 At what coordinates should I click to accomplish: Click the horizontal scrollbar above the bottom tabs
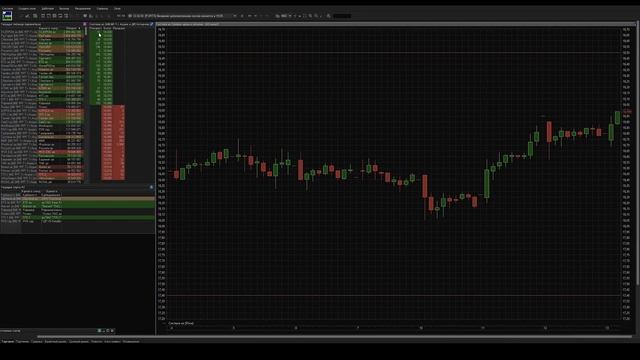(x=335, y=337)
